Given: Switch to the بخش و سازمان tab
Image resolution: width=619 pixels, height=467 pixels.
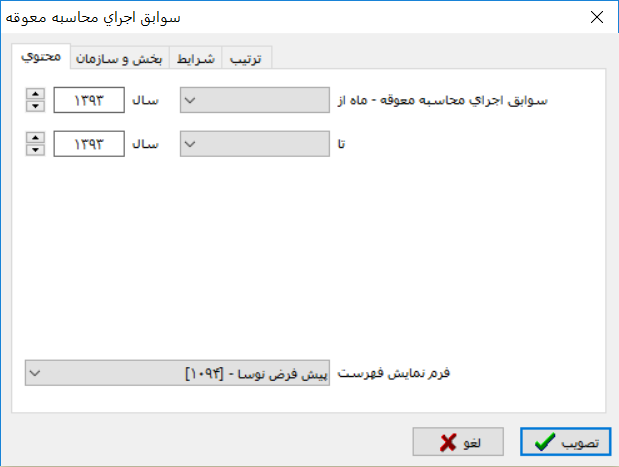Looking at the screenshot, I should point(120,58).
